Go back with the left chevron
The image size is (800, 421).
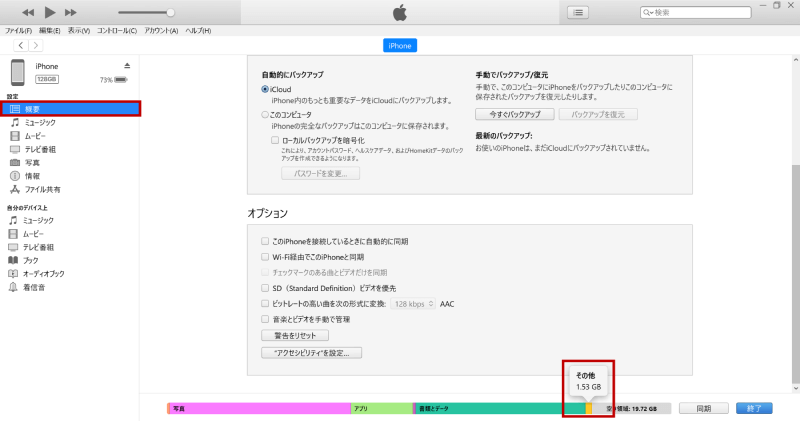point(21,45)
